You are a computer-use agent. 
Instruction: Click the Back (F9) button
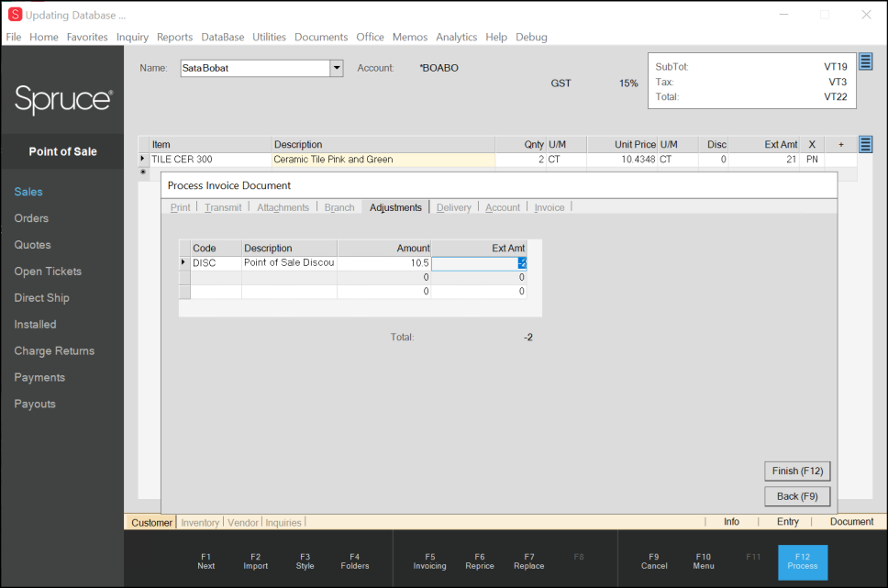(x=797, y=496)
